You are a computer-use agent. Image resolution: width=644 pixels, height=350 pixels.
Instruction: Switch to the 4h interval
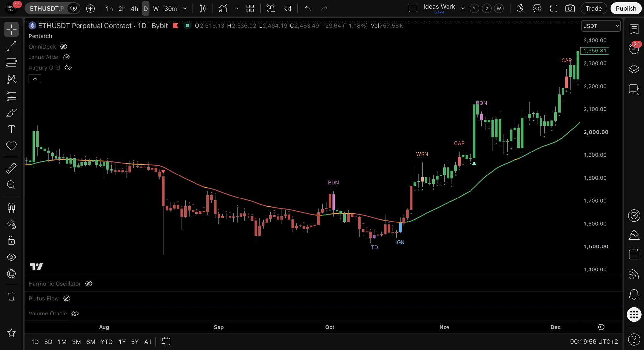pos(134,9)
